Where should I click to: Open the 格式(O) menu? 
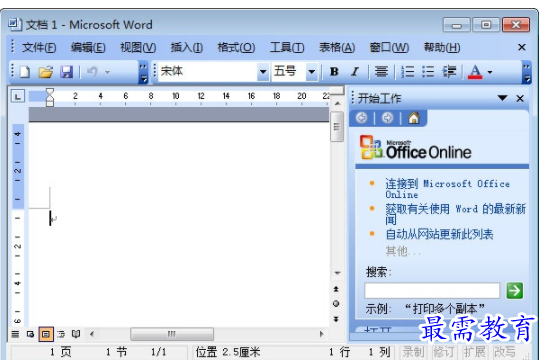[x=236, y=47]
